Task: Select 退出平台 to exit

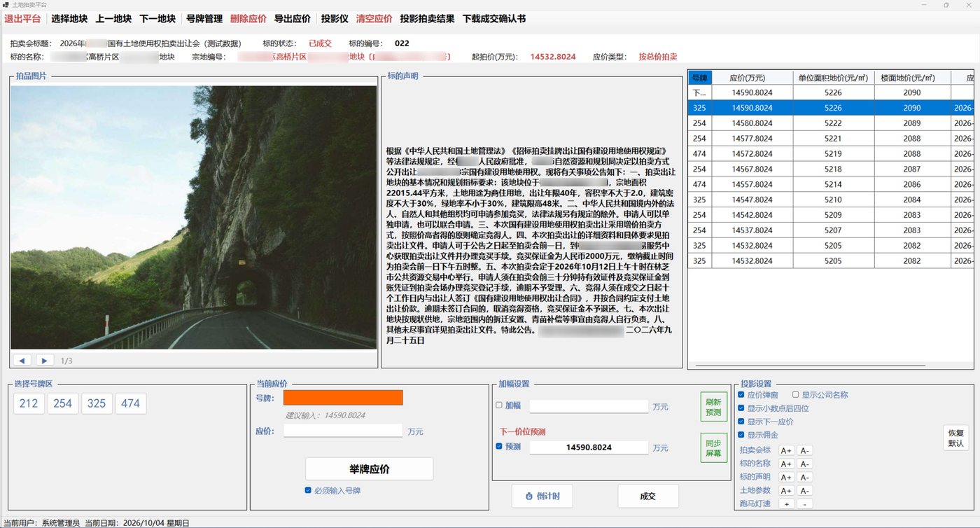Action: [x=22, y=19]
